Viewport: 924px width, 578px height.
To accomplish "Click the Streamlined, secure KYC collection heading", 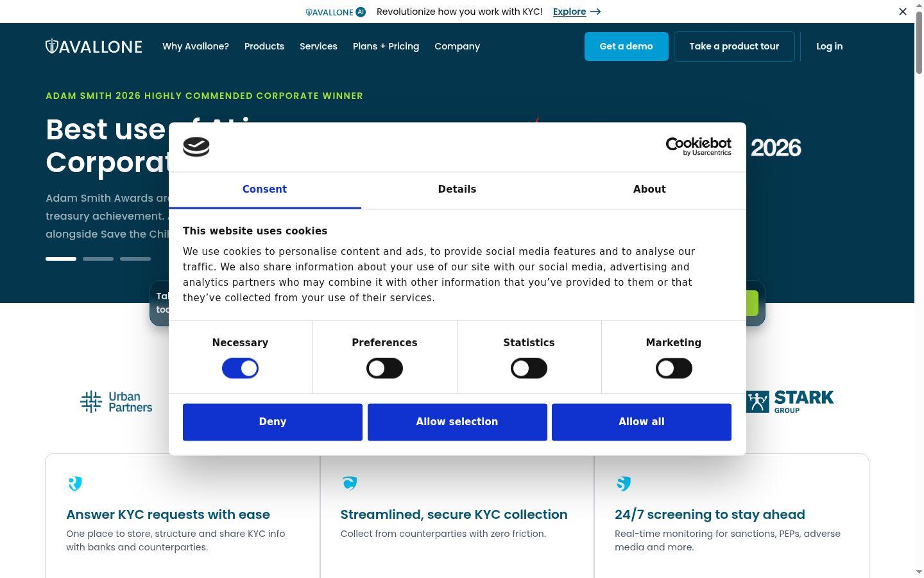I will click(454, 514).
